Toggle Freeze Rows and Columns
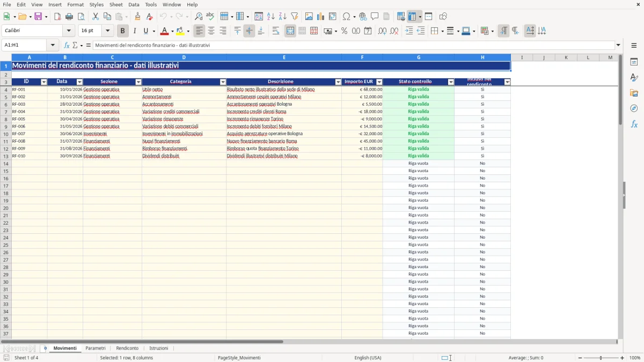Viewport: 644px width, 362px height. pos(412,17)
